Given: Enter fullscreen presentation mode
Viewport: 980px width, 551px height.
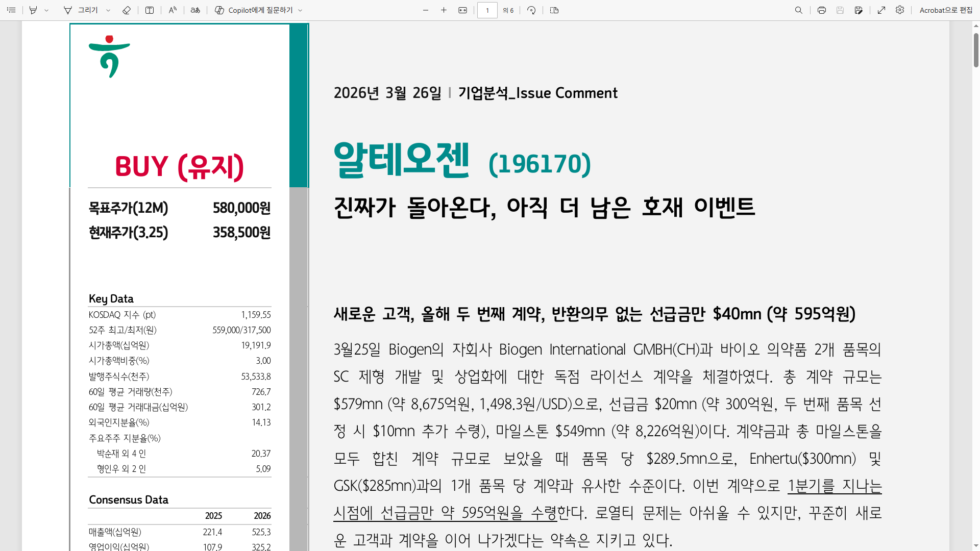Looking at the screenshot, I should (x=881, y=10).
